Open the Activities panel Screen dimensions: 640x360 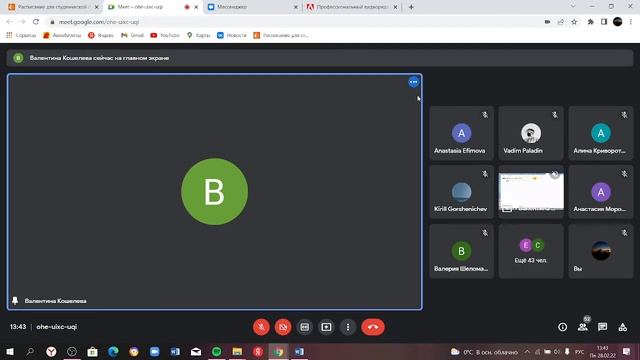[622, 327]
